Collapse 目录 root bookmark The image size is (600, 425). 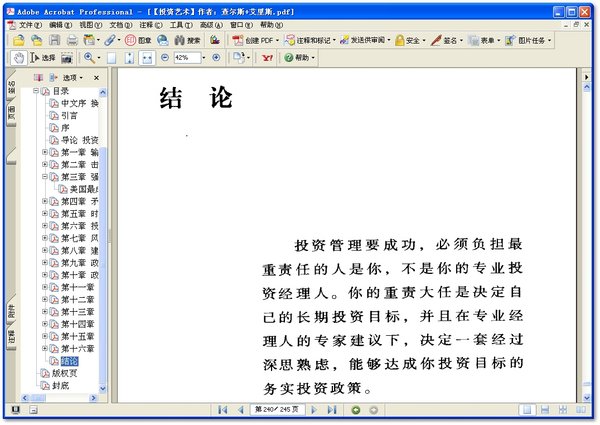pyautogui.click(x=36, y=91)
